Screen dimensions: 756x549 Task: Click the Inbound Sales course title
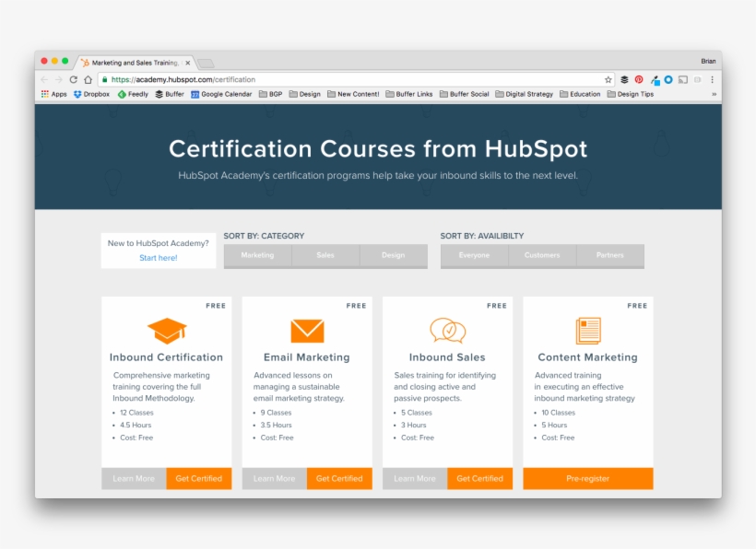447,357
